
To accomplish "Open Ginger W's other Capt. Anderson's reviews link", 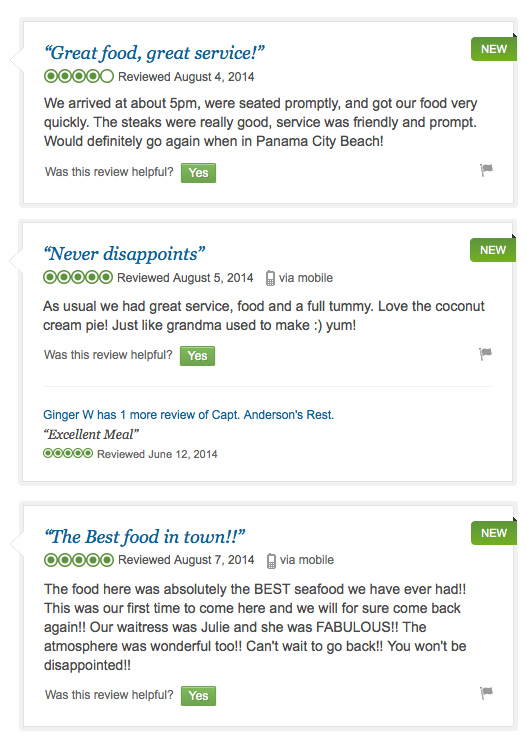I will 188,415.
